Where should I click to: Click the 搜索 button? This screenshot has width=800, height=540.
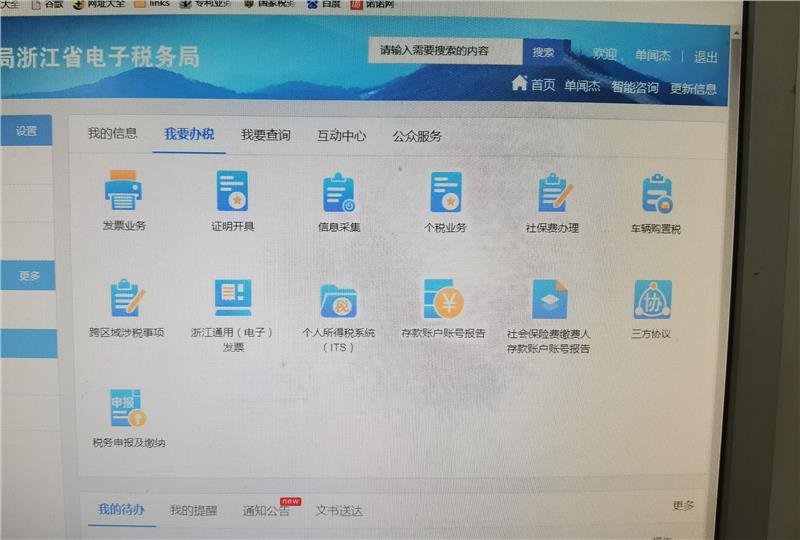[x=543, y=52]
